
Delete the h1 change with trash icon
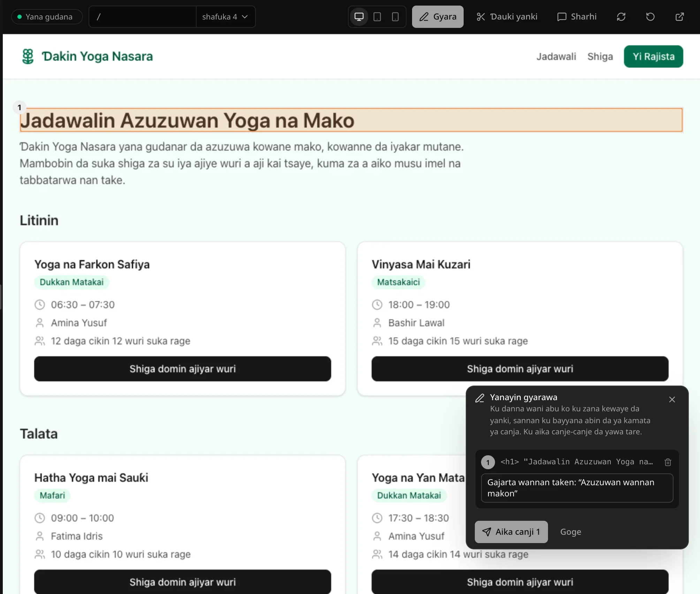click(668, 462)
